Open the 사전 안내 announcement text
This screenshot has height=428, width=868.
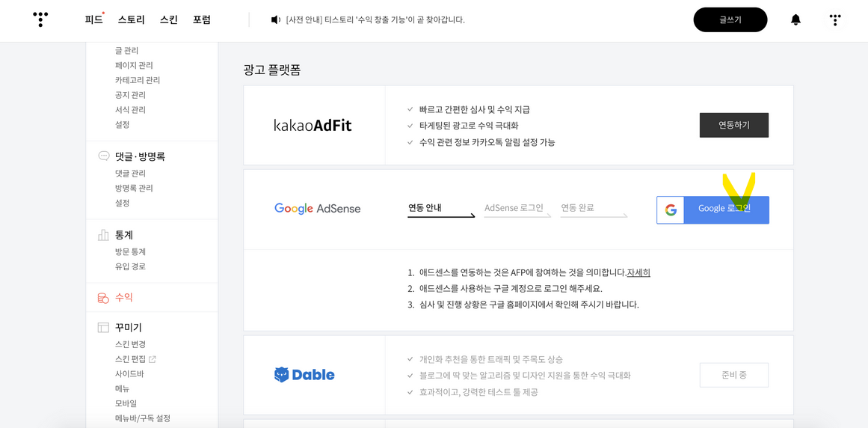375,20
